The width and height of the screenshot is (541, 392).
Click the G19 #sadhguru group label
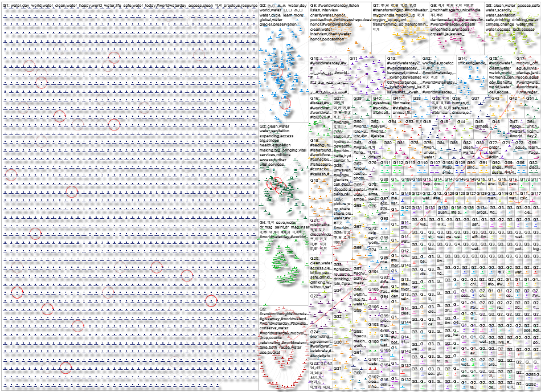[x=321, y=157]
